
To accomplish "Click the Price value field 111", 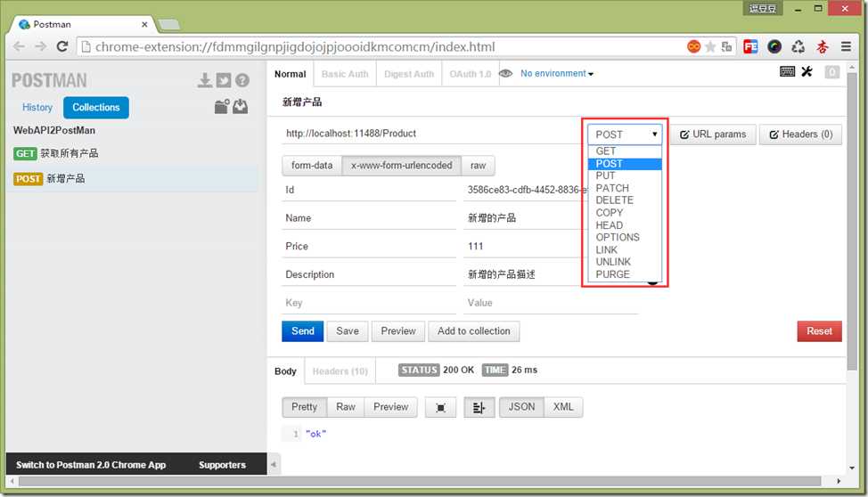I will tap(524, 247).
